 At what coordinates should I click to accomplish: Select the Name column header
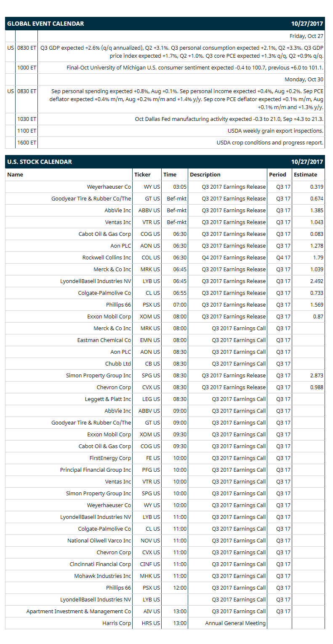[x=15, y=174]
